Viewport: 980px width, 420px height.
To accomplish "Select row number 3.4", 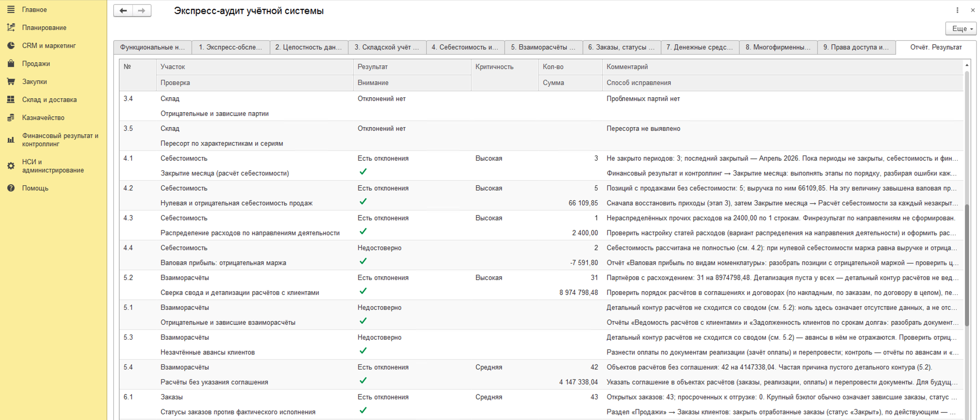I will pos(128,99).
